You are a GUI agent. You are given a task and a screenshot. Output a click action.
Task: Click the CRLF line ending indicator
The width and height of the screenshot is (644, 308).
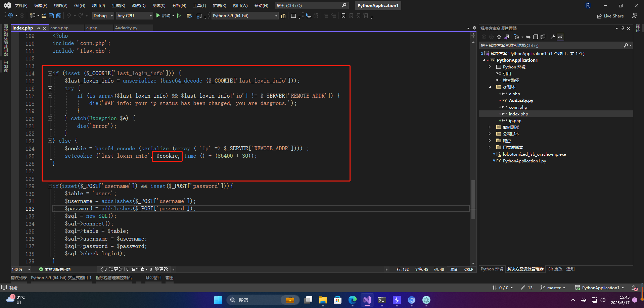(469, 269)
